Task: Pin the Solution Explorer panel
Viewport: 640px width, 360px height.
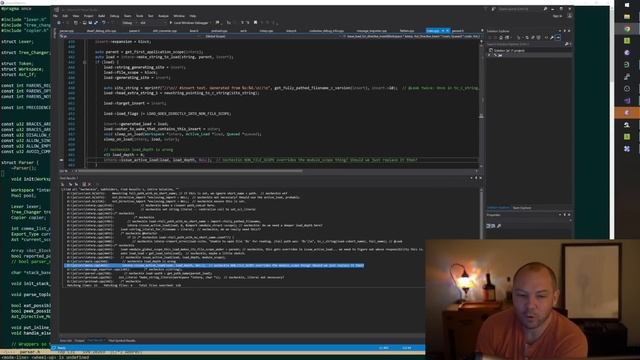Action: click(x=564, y=31)
